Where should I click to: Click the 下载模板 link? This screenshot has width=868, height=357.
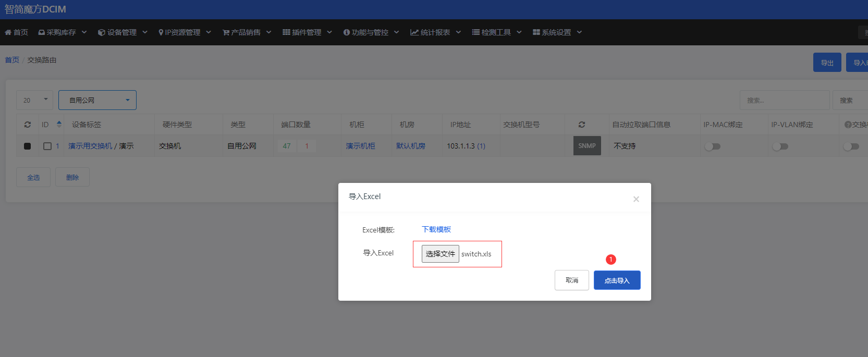[436, 229]
